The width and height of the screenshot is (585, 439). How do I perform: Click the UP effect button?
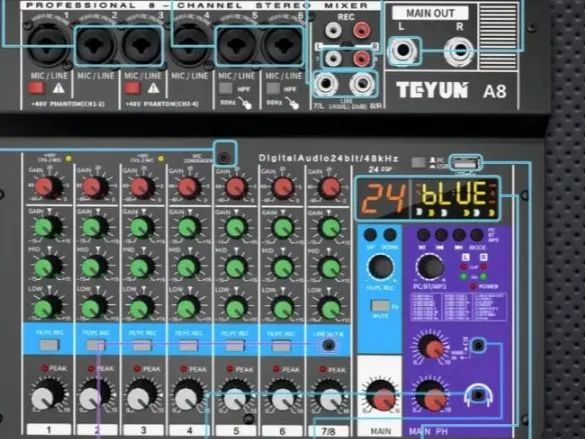(x=370, y=235)
